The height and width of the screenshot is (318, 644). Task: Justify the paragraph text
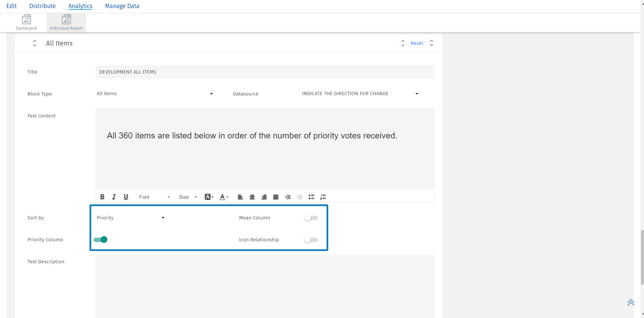pyautogui.click(x=275, y=197)
